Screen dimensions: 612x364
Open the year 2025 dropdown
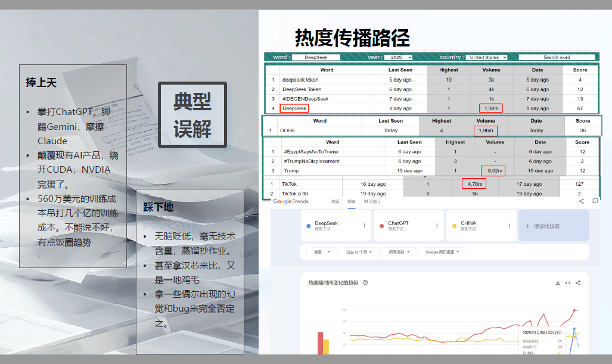pos(399,57)
